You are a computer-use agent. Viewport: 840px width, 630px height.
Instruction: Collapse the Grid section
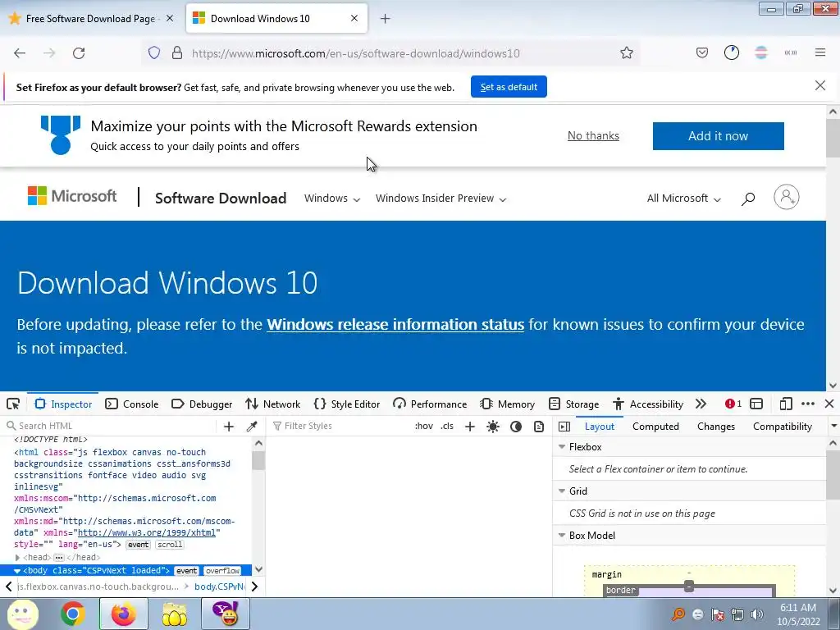coord(562,491)
